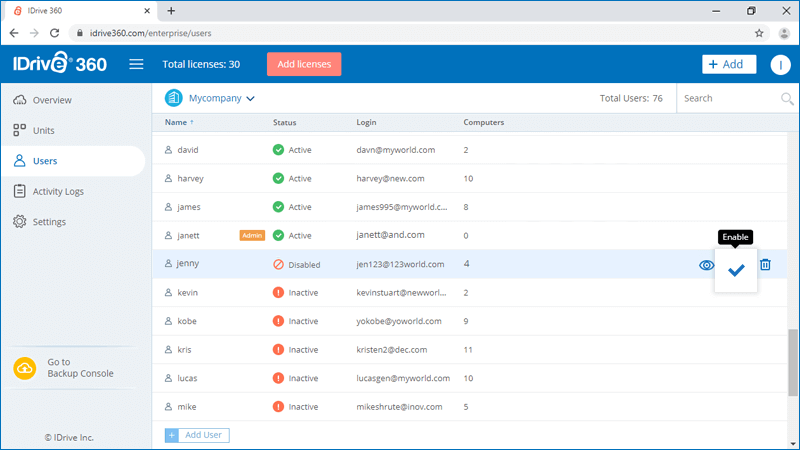Click email jen123@123world.com
The width and height of the screenshot is (800, 450).
click(x=400, y=264)
